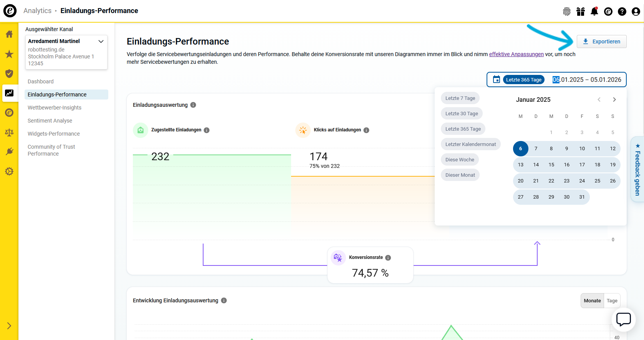Screen dimensions: 644x340
Task: Click the Exportieren button
Action: pyautogui.click(x=601, y=41)
